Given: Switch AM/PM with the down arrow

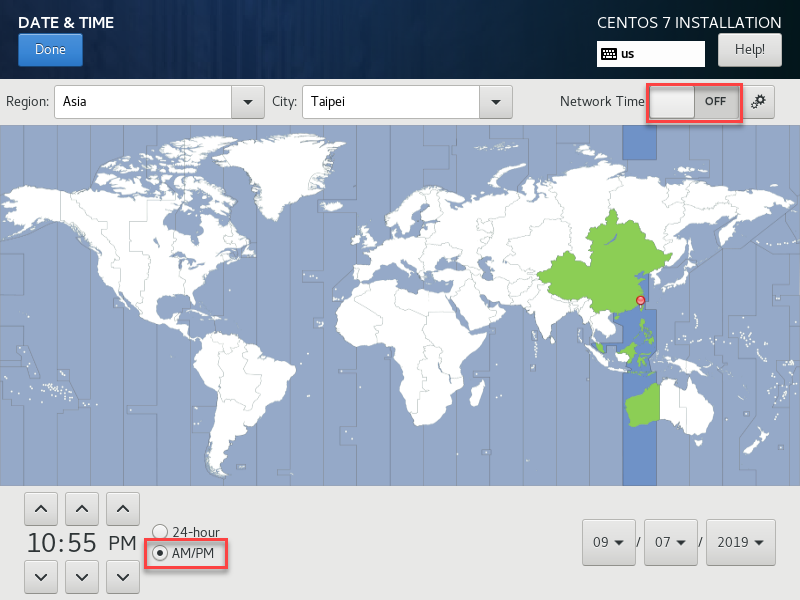Looking at the screenshot, I should (122, 577).
